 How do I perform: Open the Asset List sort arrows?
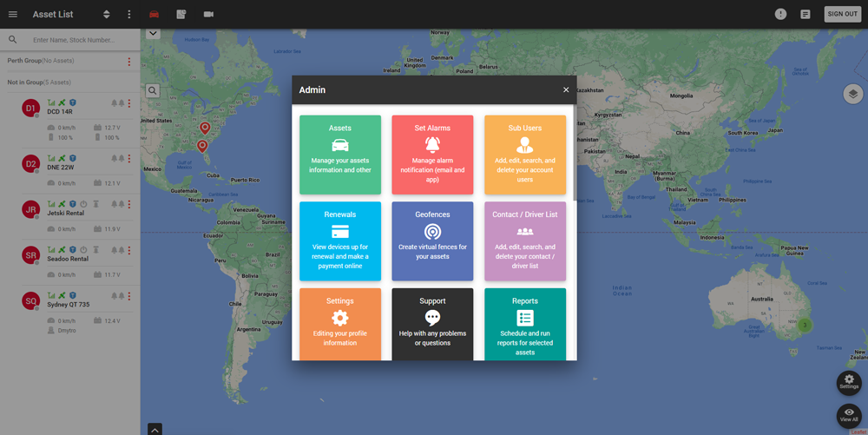tap(106, 14)
